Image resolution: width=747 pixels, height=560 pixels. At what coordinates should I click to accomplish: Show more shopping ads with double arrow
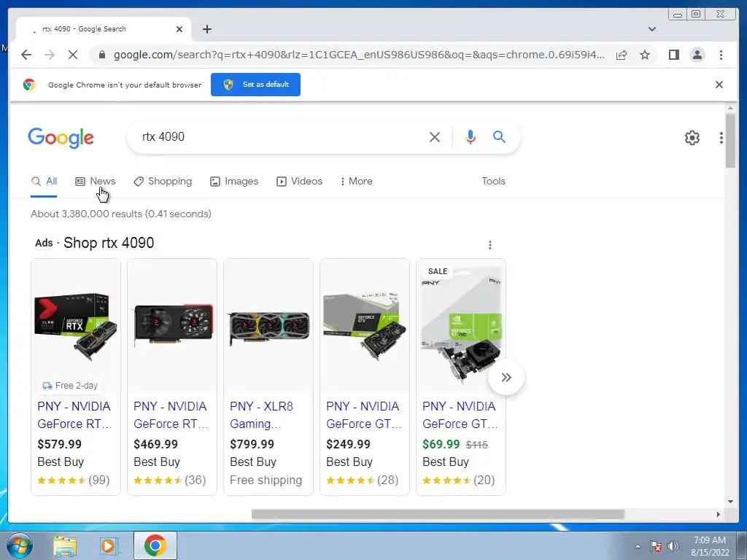(x=506, y=377)
